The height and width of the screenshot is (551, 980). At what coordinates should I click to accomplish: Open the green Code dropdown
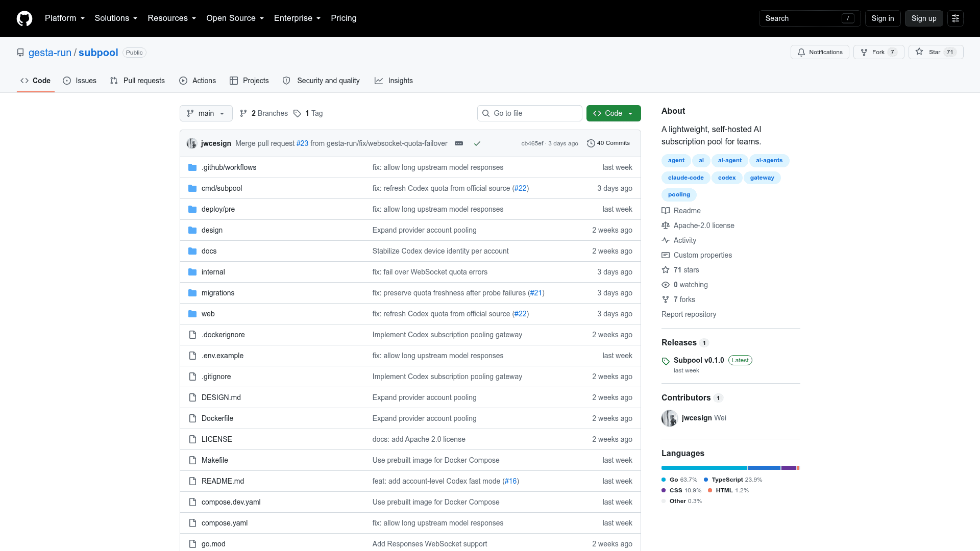[614, 113]
